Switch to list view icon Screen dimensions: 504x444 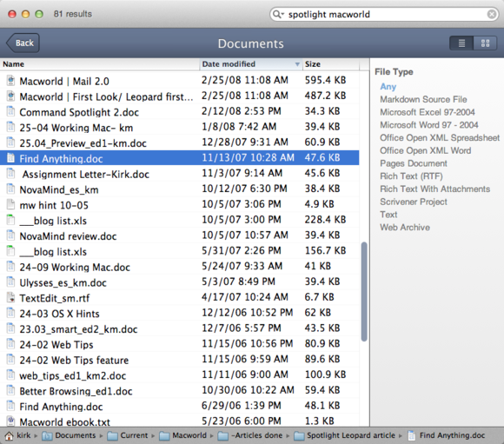pyautogui.click(x=461, y=43)
